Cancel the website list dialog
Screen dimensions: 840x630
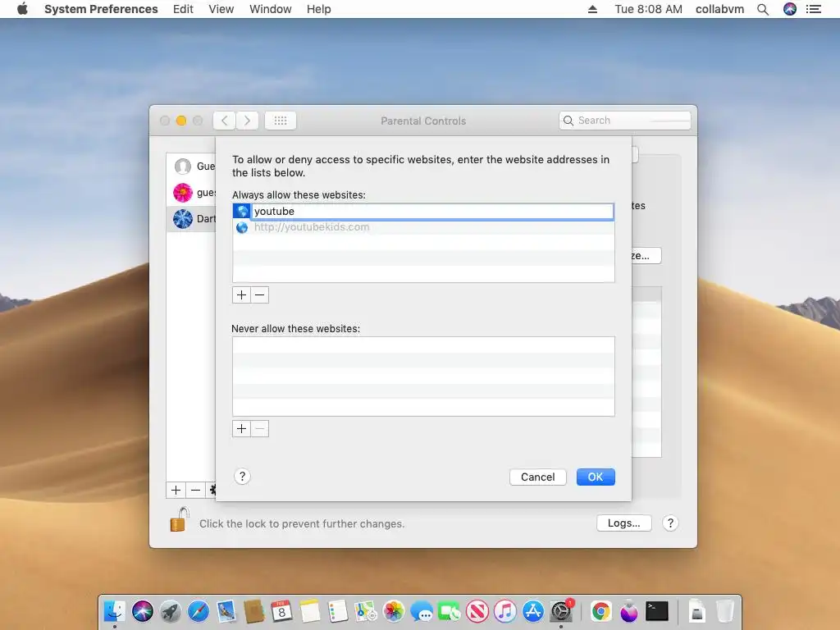pyautogui.click(x=537, y=477)
